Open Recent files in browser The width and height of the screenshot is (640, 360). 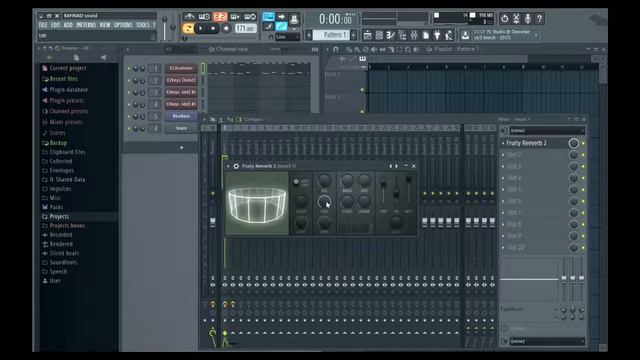click(63, 79)
